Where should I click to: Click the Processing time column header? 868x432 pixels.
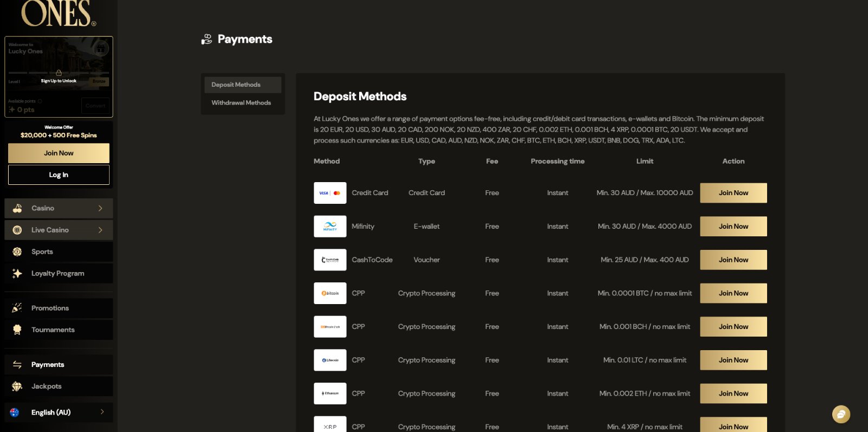click(558, 162)
